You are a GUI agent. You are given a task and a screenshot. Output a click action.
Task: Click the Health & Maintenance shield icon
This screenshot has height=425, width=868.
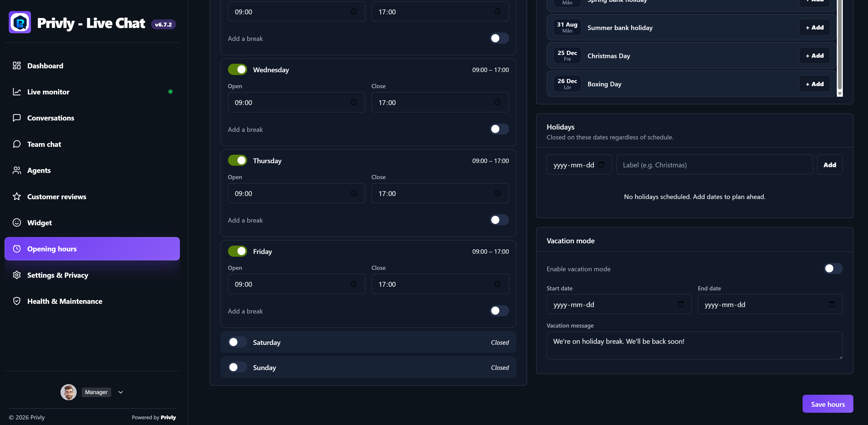pos(16,301)
